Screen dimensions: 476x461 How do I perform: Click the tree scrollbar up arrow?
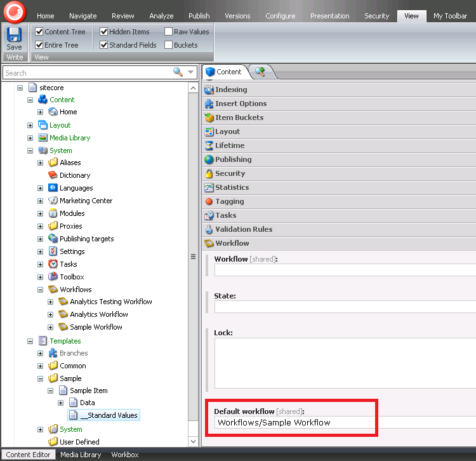[194, 88]
